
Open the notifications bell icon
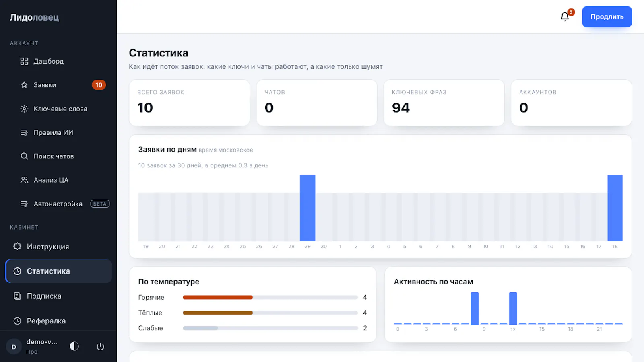pyautogui.click(x=565, y=16)
